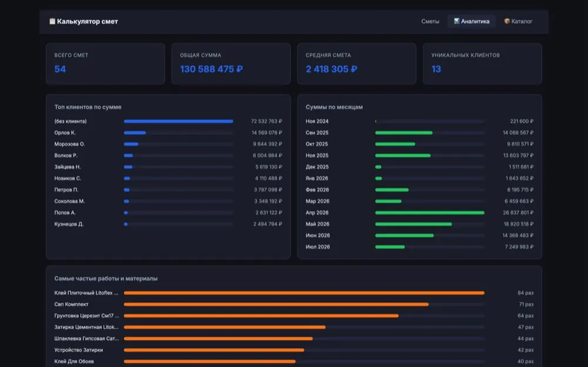
Task: Select client Морозова О.
Action: point(70,144)
